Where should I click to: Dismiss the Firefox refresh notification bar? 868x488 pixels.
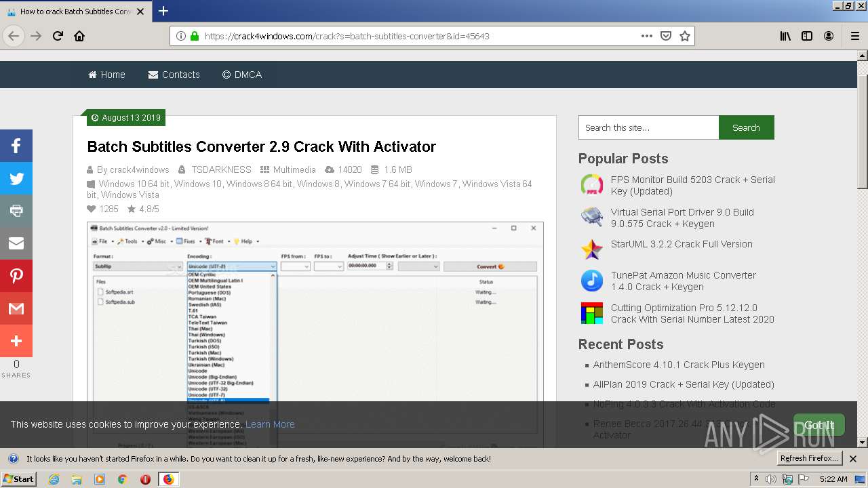(x=854, y=459)
